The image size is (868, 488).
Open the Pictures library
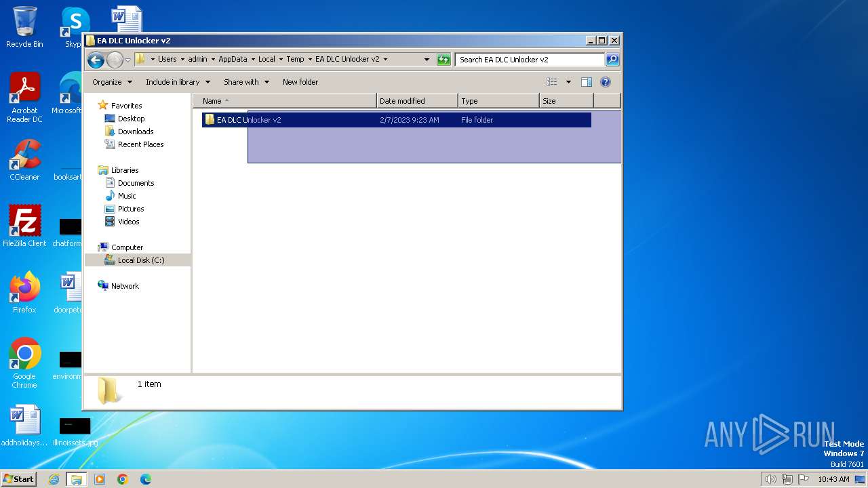tap(125, 209)
